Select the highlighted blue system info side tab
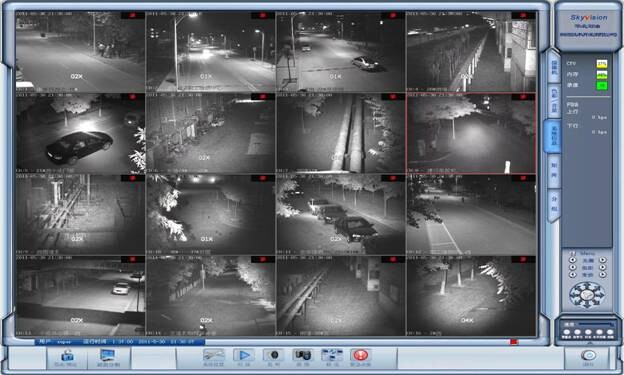Screen dimensions: 624x375 553,136
